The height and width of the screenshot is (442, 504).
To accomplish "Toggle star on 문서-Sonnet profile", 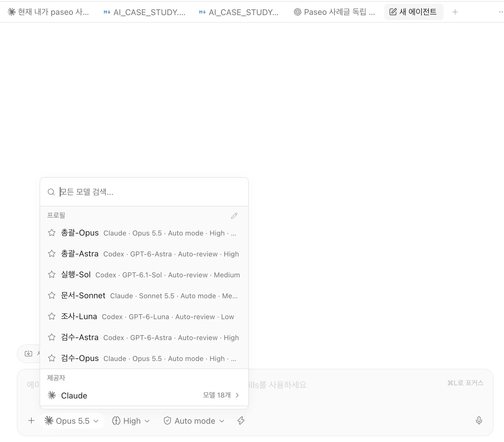I will (52, 295).
